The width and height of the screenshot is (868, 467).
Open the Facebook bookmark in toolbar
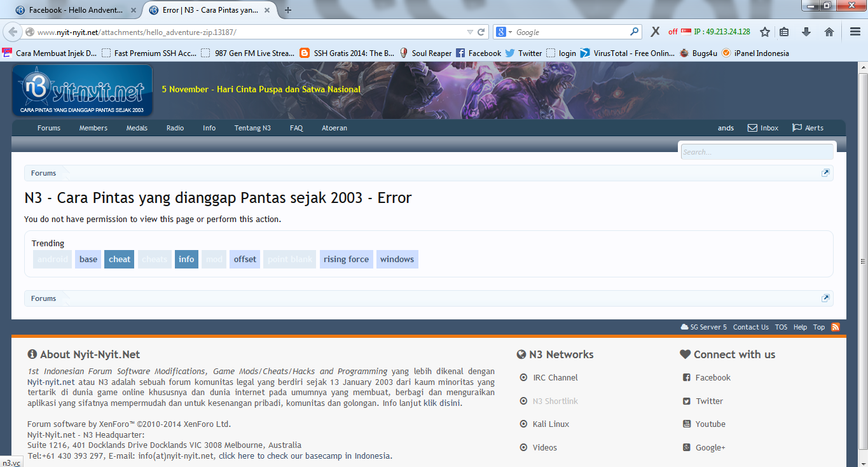coord(478,53)
